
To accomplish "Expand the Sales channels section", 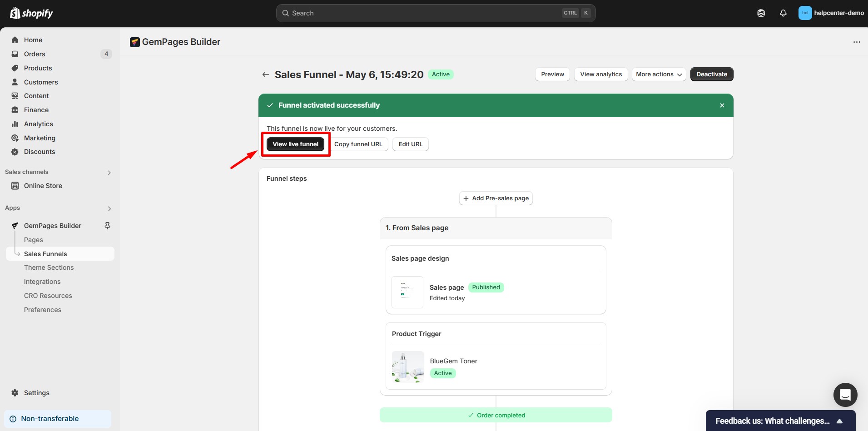I will click(109, 173).
